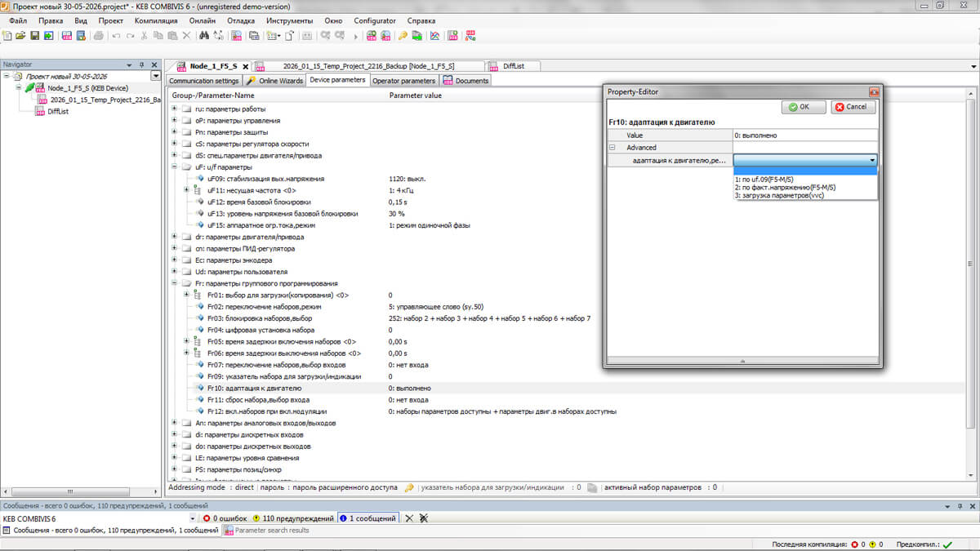The height and width of the screenshot is (551, 980).
Task: Choose option 3: загрузка параметров(vvc)
Action: pyautogui.click(x=805, y=195)
